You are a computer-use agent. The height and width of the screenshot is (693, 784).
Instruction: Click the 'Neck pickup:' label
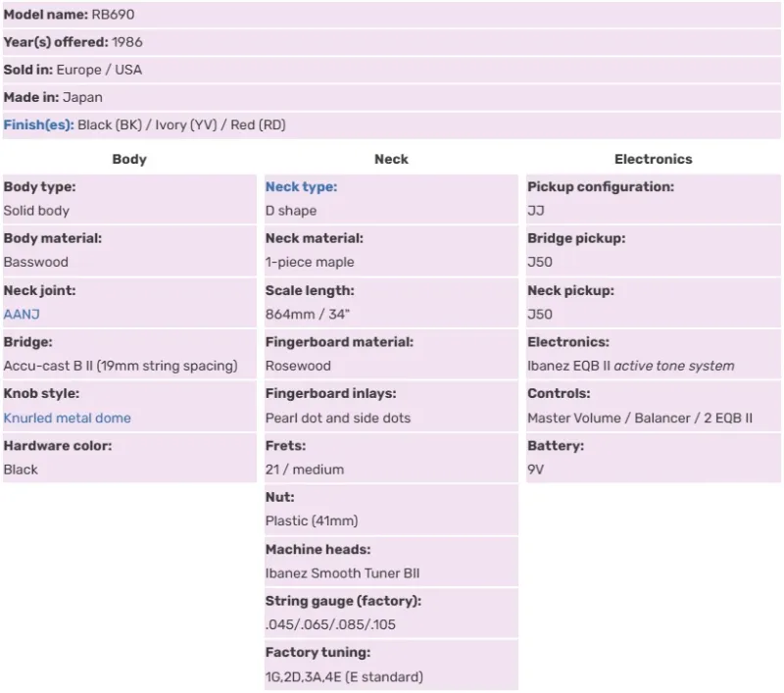570,290
